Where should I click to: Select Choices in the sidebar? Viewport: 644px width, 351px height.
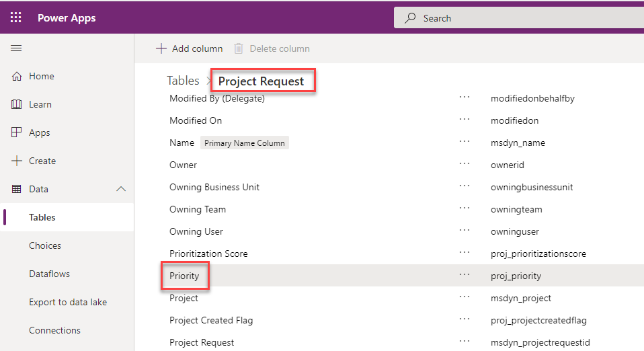click(x=45, y=246)
